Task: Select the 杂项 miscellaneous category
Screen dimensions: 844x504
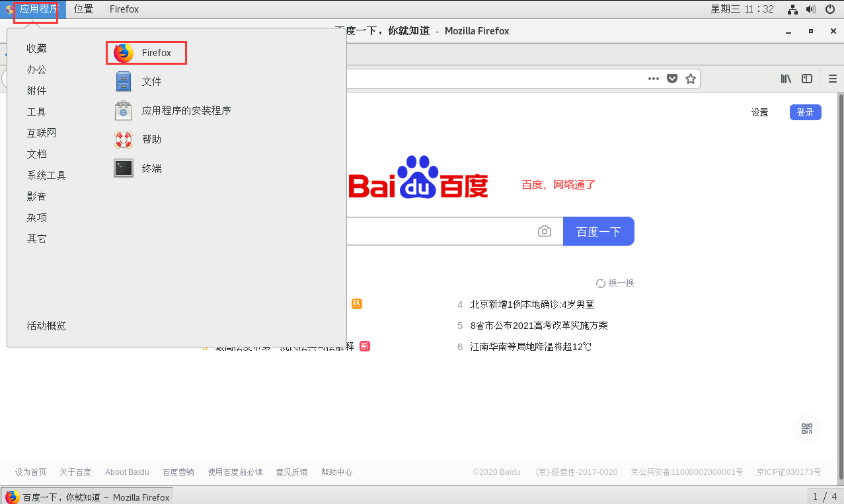Action: 37,217
